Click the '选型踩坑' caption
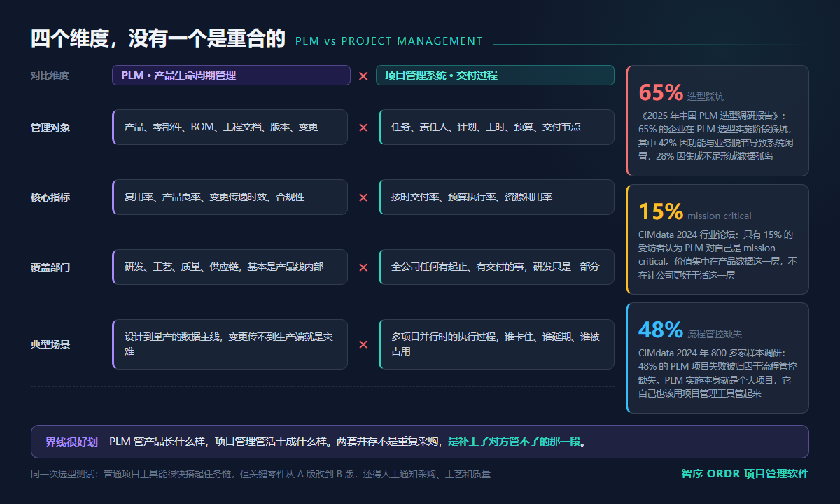This screenshot has height=504, width=840. [x=706, y=97]
